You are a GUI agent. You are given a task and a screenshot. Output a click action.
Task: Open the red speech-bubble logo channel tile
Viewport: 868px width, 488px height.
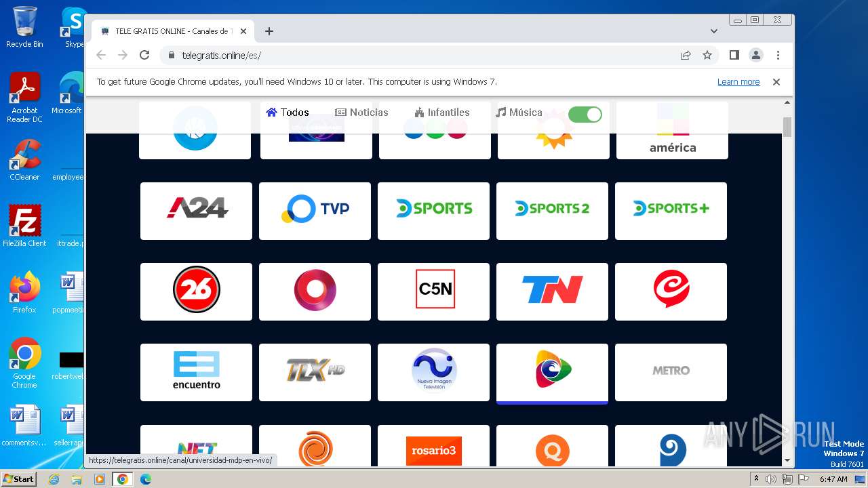tap(671, 291)
